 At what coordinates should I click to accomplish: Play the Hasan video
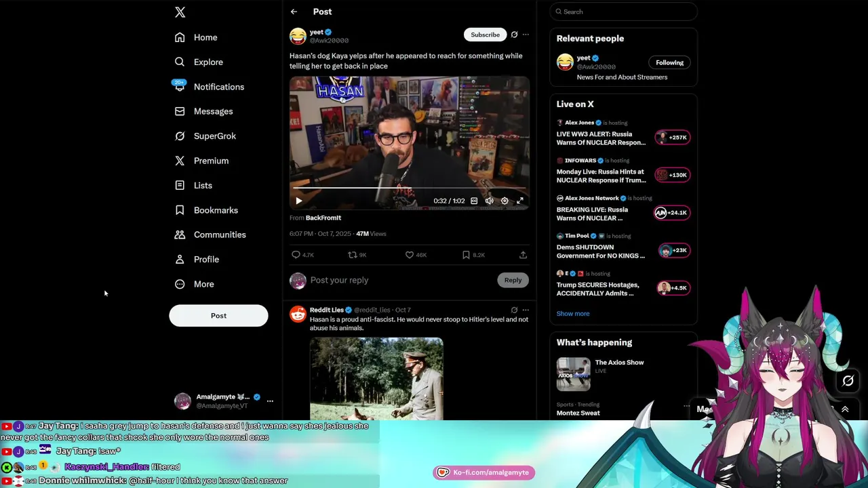click(299, 201)
